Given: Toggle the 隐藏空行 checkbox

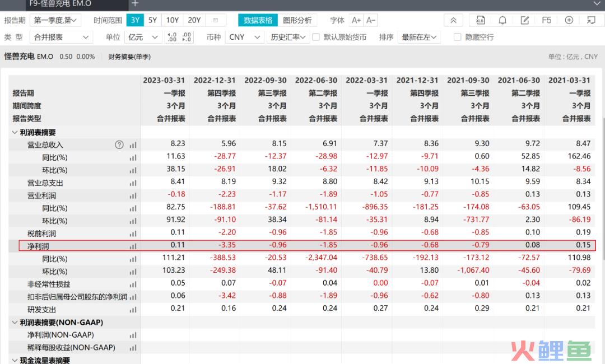Looking at the screenshot, I should coord(457,37).
